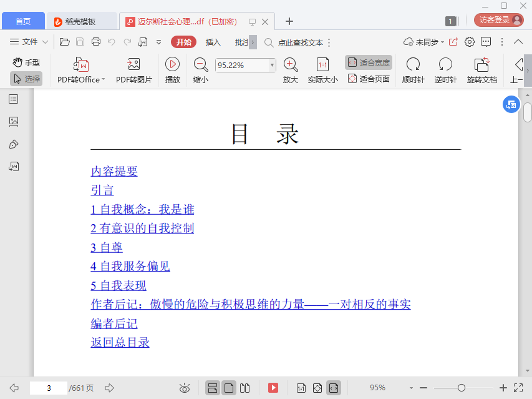532x399 pixels.
Task: Open the outline list panel in sidebar
Action: (x=14, y=99)
